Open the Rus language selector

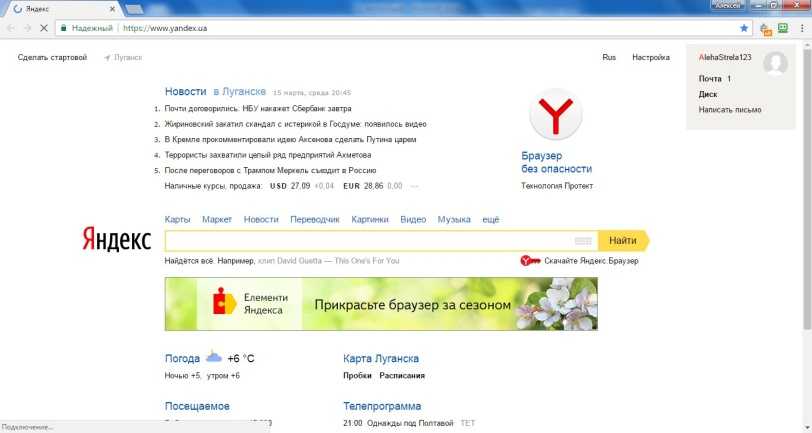pos(609,57)
